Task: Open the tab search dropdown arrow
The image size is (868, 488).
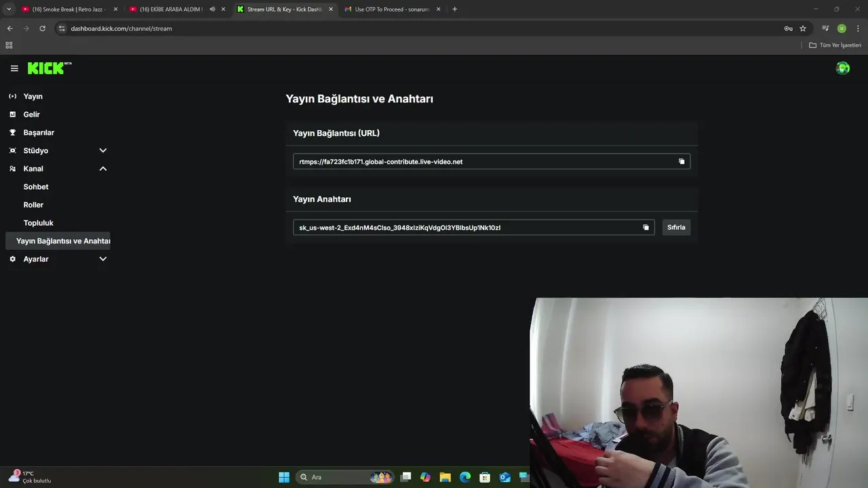Action: point(9,9)
